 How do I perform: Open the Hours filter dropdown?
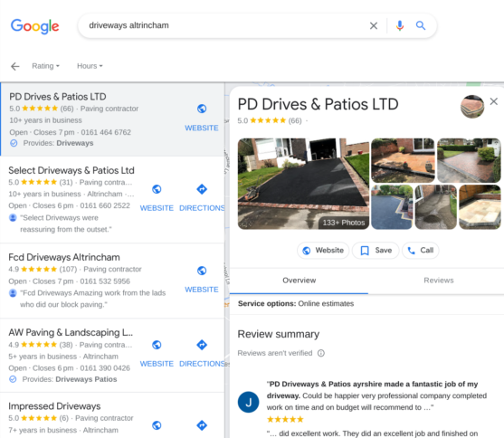pyautogui.click(x=90, y=66)
